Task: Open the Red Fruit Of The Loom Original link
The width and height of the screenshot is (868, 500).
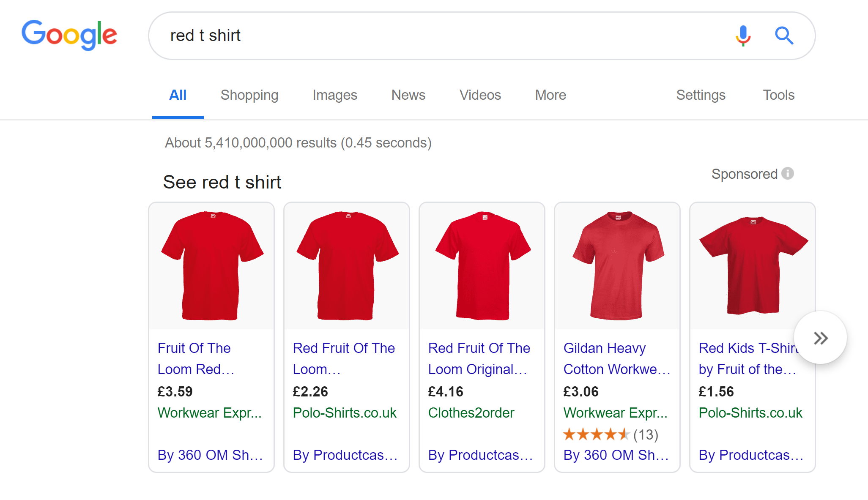Action: coord(479,358)
